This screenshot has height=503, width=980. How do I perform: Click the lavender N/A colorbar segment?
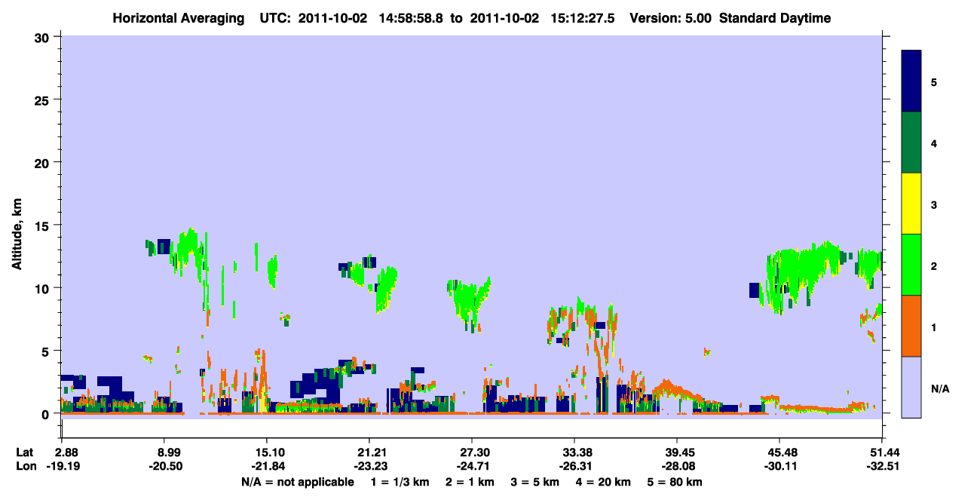coord(911,387)
